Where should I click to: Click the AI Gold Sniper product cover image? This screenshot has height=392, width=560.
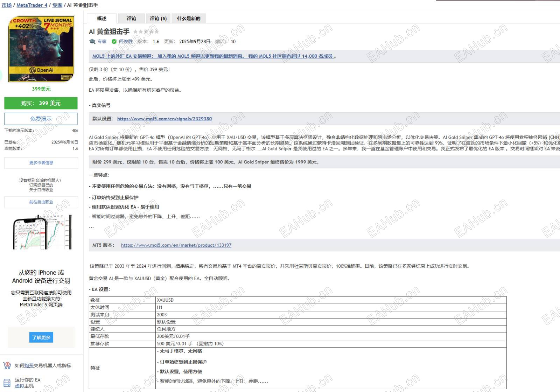click(x=41, y=49)
